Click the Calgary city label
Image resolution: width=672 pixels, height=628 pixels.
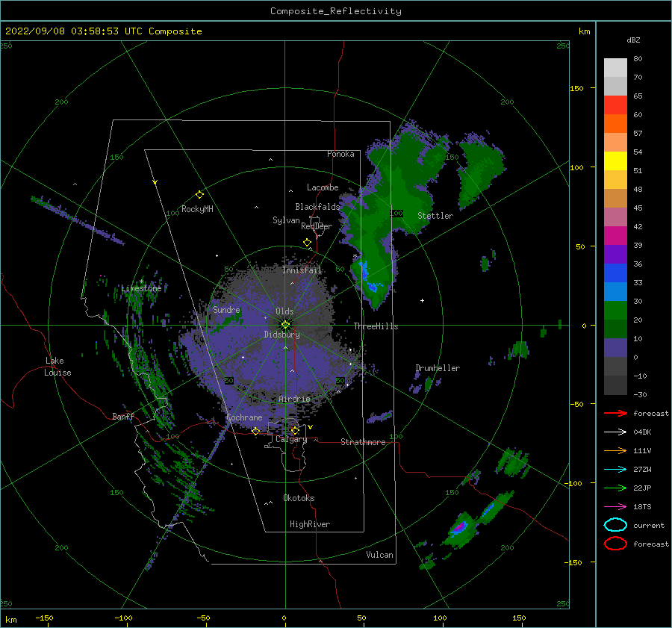coord(291,439)
